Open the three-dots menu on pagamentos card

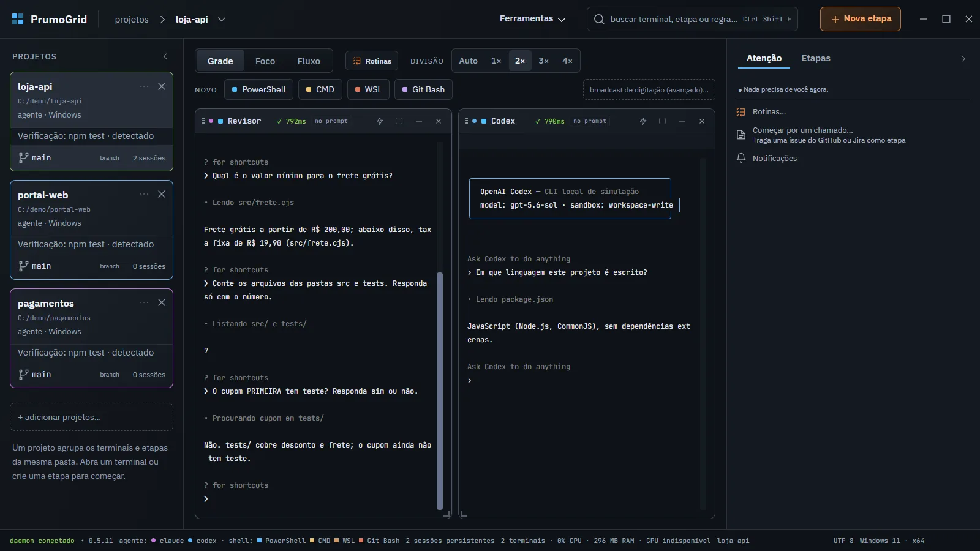(144, 302)
